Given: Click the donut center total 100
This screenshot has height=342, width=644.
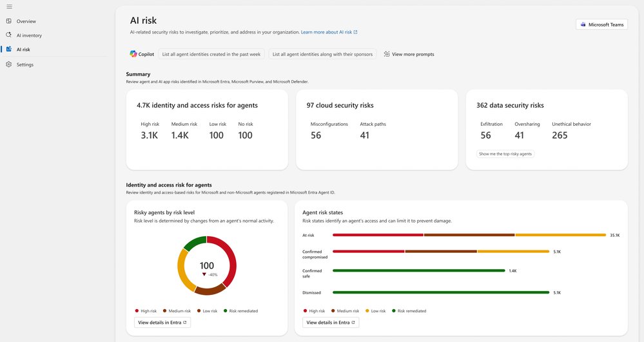Looking at the screenshot, I should click(x=207, y=266).
